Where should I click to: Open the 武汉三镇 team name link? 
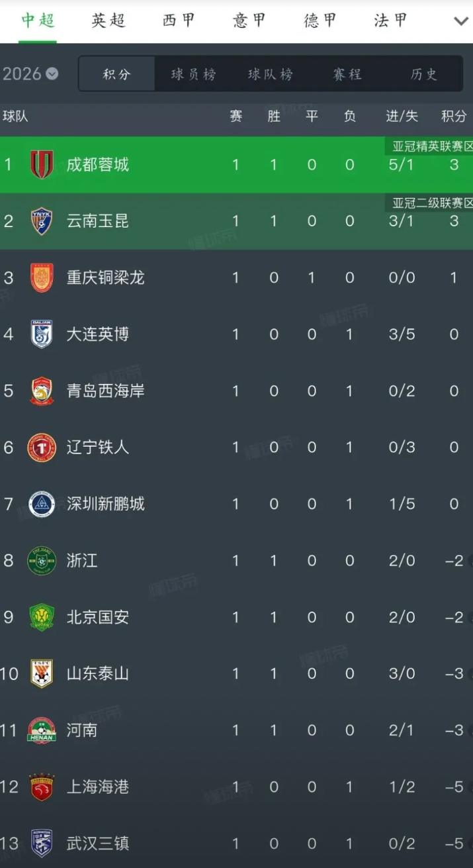[98, 844]
